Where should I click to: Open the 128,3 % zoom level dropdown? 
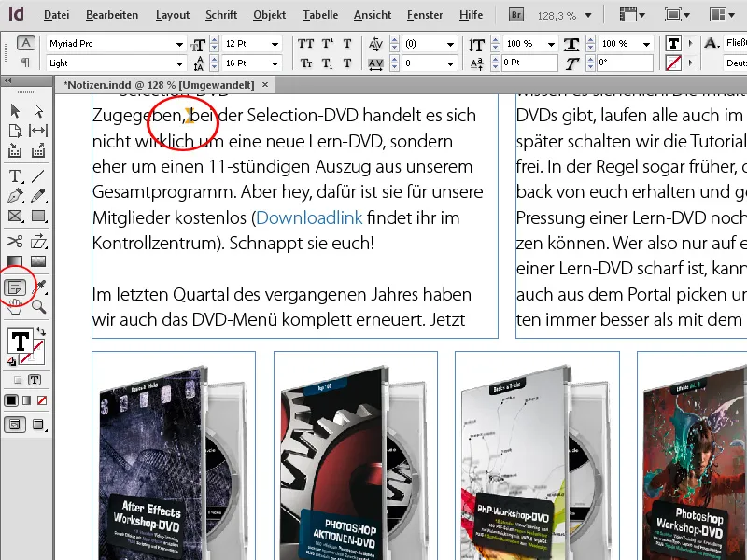pos(588,16)
